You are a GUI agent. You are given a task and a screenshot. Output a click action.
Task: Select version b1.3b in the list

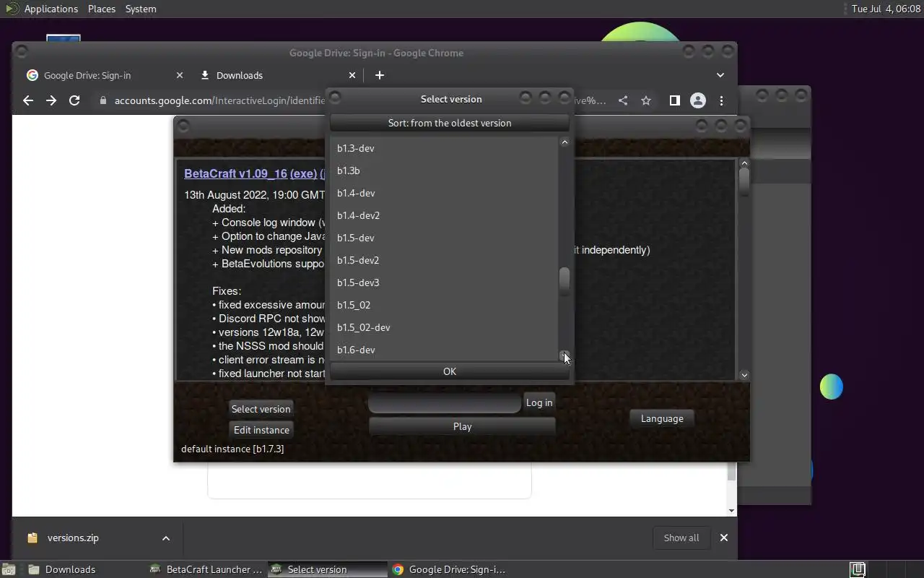444,171
